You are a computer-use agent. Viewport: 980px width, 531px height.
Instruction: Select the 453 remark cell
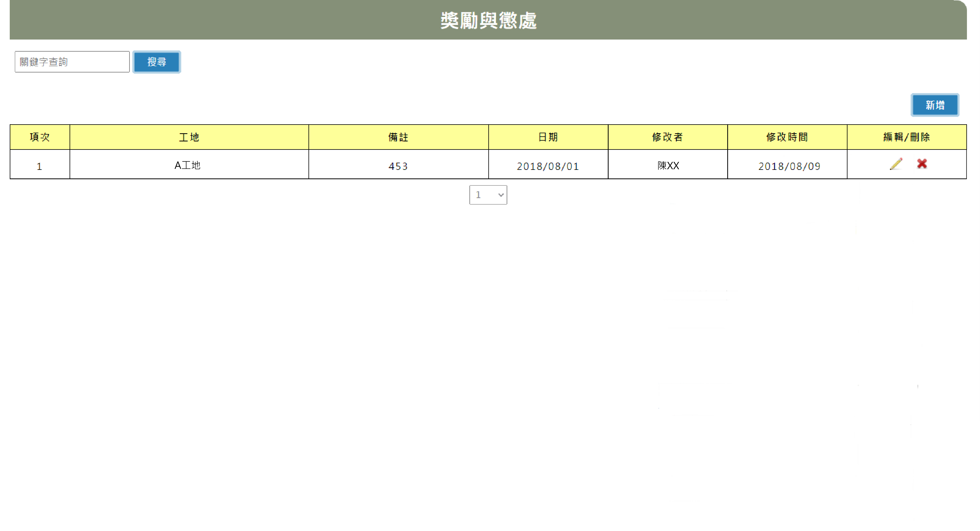click(398, 164)
